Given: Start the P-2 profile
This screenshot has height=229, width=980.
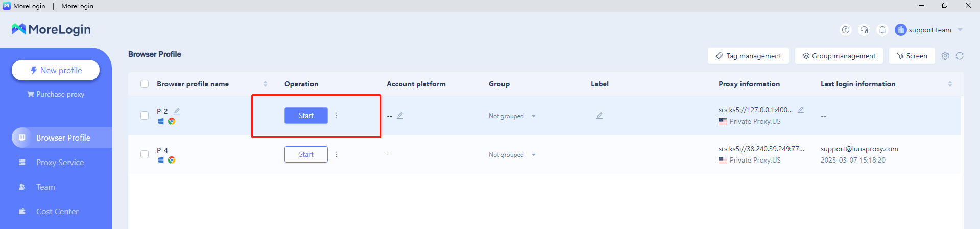Looking at the screenshot, I should point(306,116).
